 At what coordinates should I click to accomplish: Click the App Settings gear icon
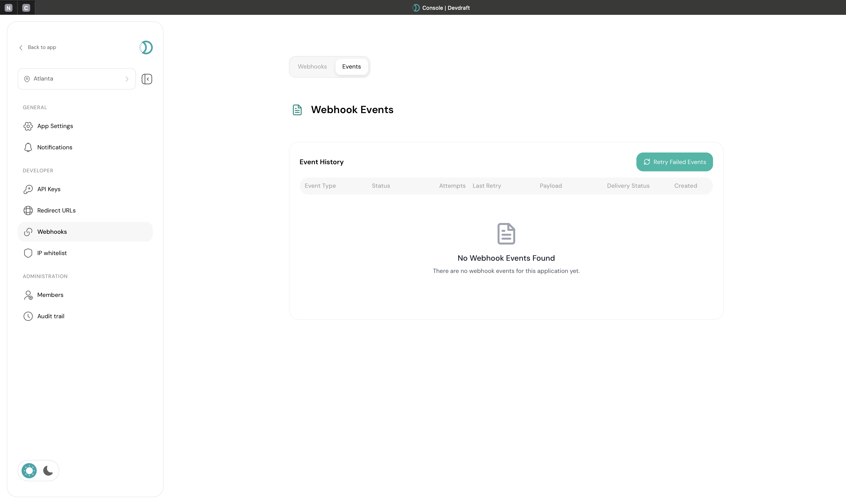(28, 126)
